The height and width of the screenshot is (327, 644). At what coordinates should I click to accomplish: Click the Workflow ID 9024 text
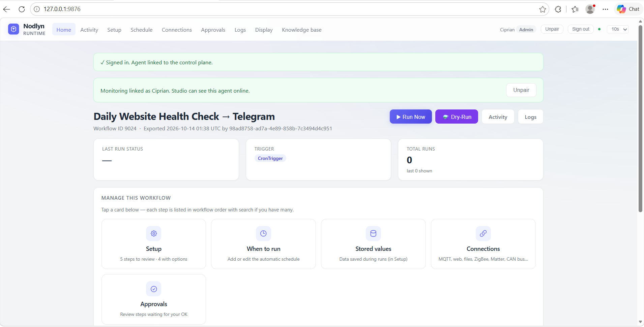[x=115, y=129]
